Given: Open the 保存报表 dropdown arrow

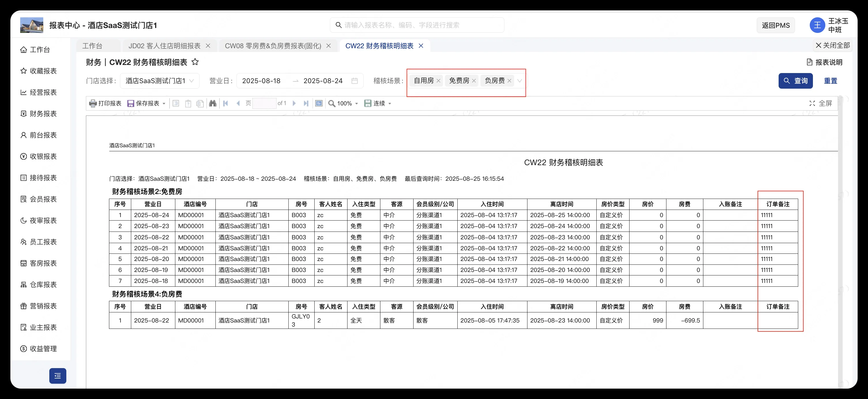Looking at the screenshot, I should (164, 104).
